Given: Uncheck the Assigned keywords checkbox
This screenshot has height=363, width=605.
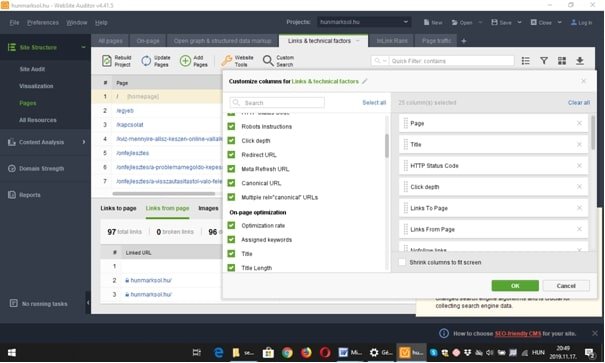Looking at the screenshot, I should coord(232,240).
